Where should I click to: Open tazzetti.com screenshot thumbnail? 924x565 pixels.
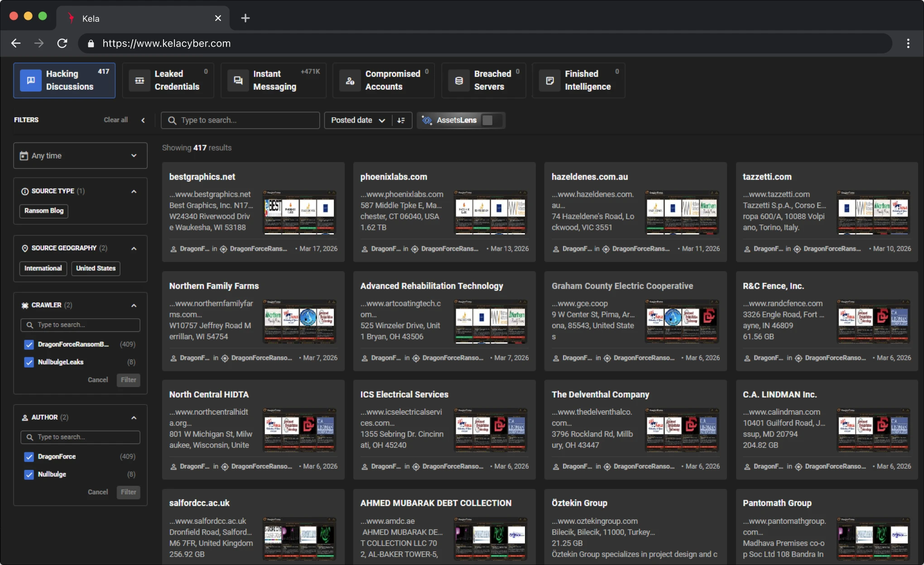pyautogui.click(x=873, y=212)
